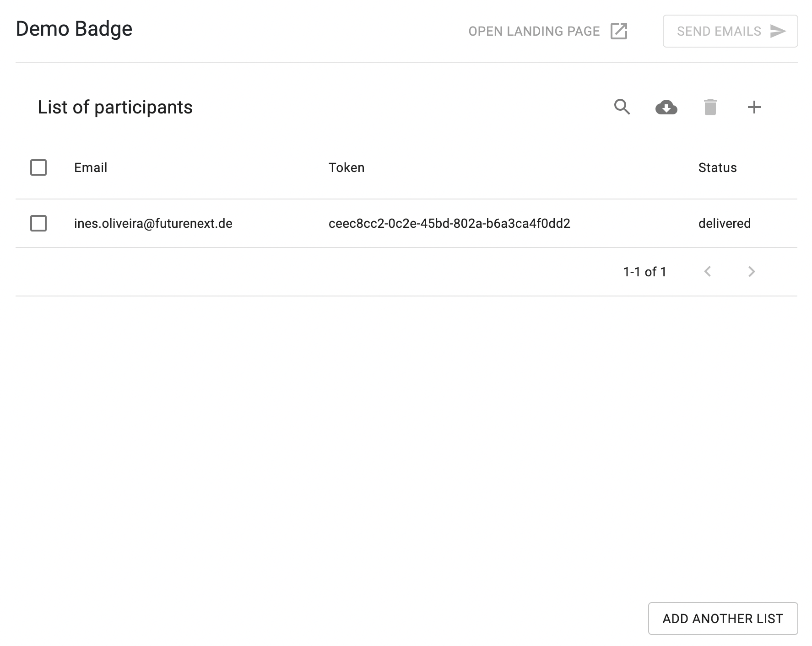Expand next page using right pagination arrow
Screen dimensions: 812x646
tap(751, 271)
